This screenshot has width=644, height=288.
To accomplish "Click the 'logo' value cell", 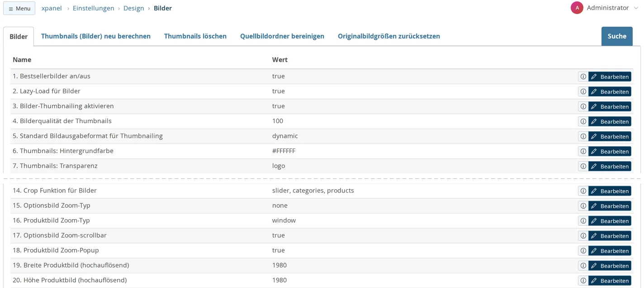I will (x=279, y=166).
